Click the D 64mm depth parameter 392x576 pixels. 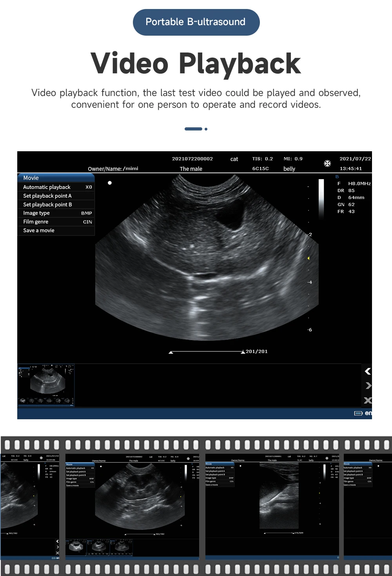(x=351, y=197)
